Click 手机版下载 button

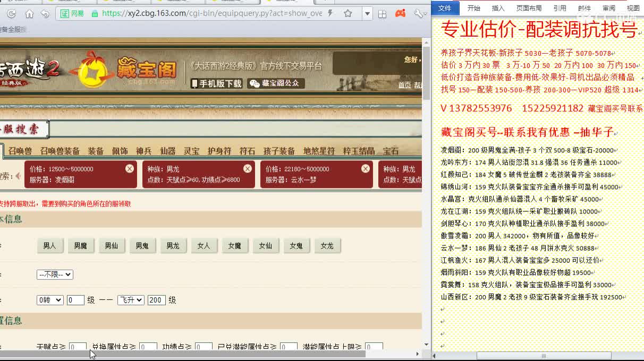(x=217, y=83)
